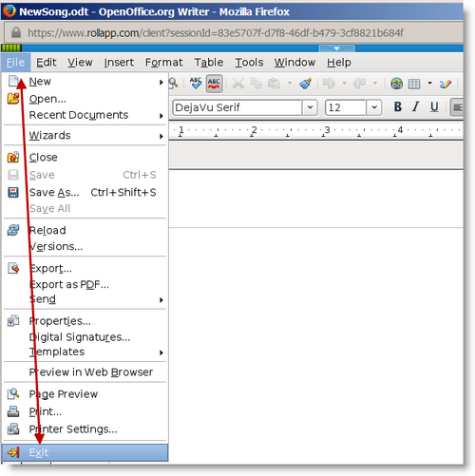Screen dimensions: 475x476
Task: Expand the Wizards submenu
Action: pyautogui.click(x=85, y=136)
